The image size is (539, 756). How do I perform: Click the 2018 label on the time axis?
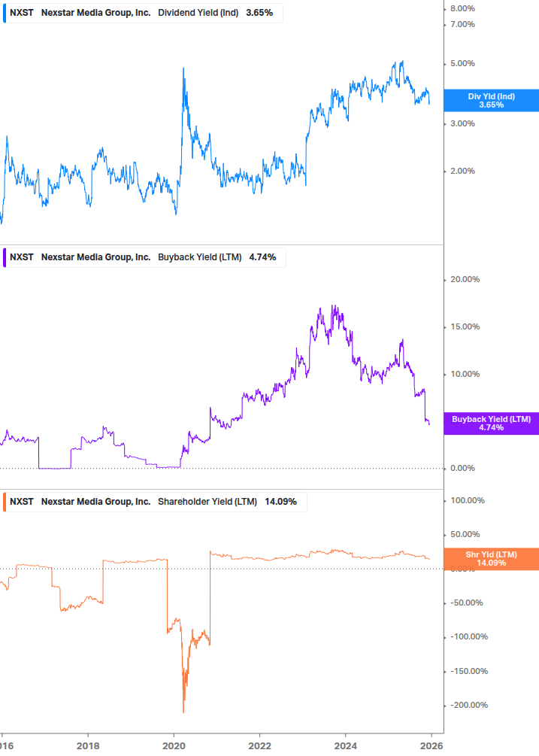pyautogui.click(x=88, y=746)
